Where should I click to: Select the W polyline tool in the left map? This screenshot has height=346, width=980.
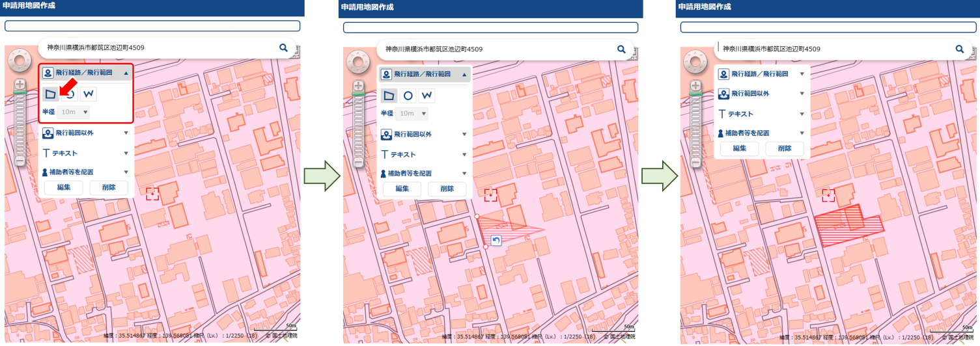(89, 94)
